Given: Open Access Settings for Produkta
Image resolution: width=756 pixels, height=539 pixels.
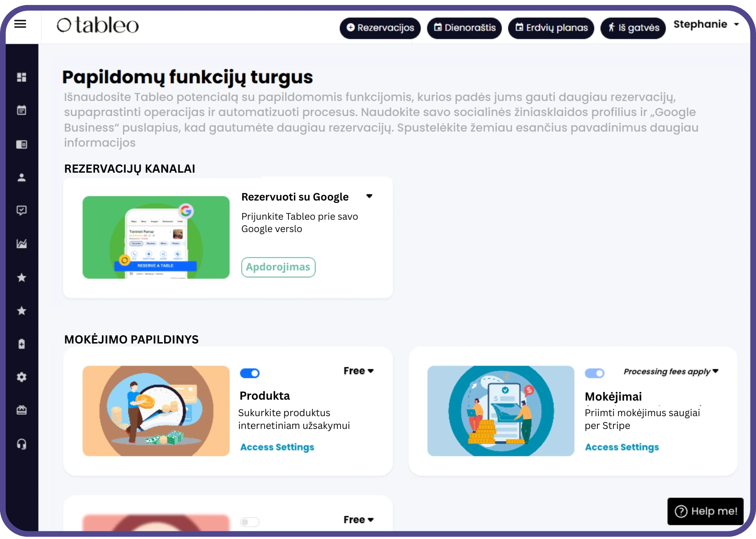Looking at the screenshot, I should (x=277, y=447).
